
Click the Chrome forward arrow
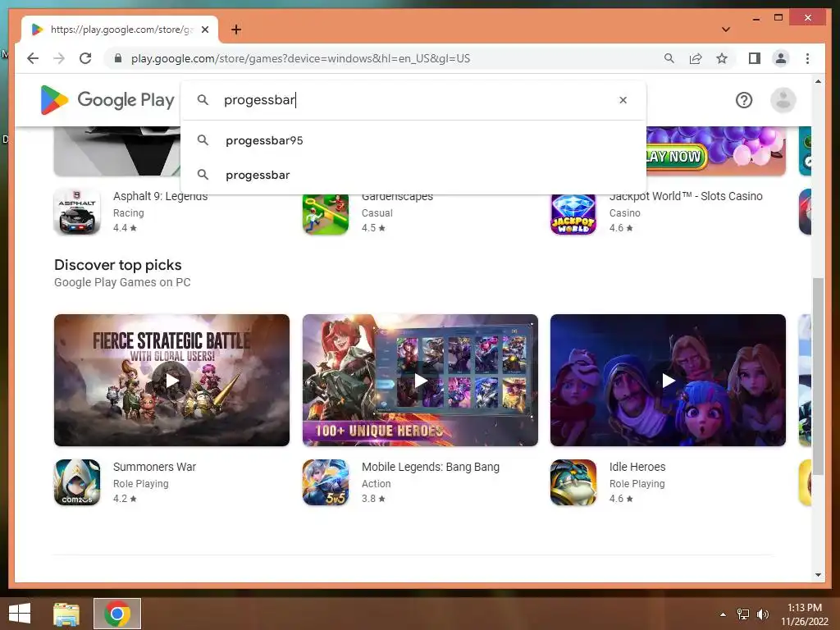point(59,58)
